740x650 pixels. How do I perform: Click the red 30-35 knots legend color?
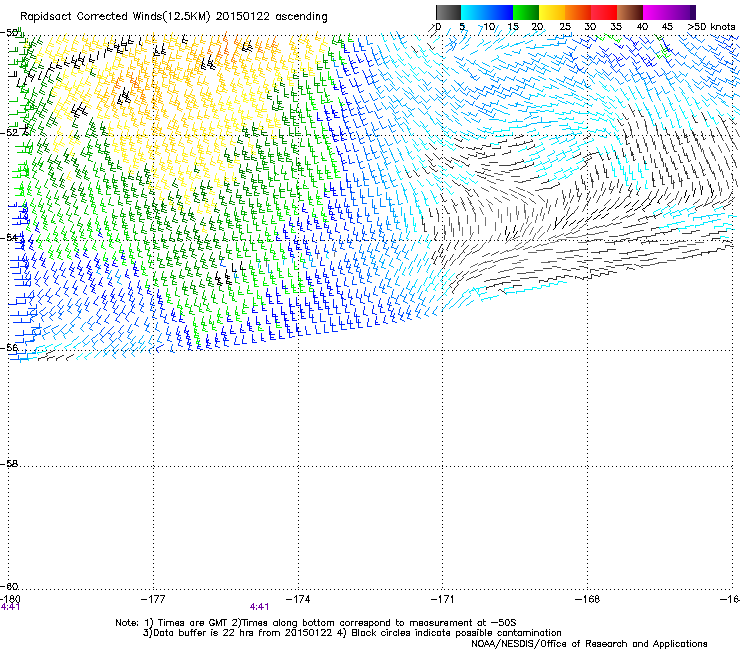pos(604,12)
